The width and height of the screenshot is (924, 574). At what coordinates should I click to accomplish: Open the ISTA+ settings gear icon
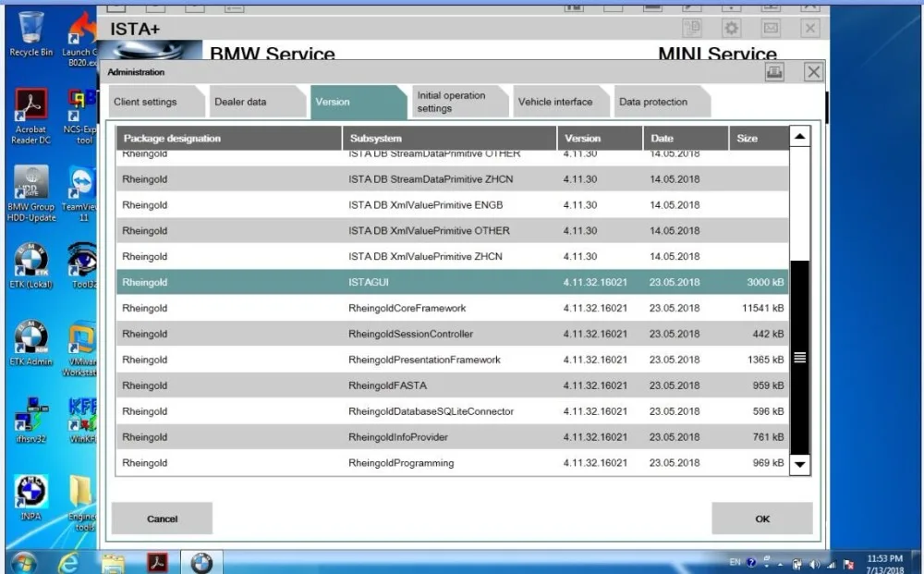pos(731,28)
